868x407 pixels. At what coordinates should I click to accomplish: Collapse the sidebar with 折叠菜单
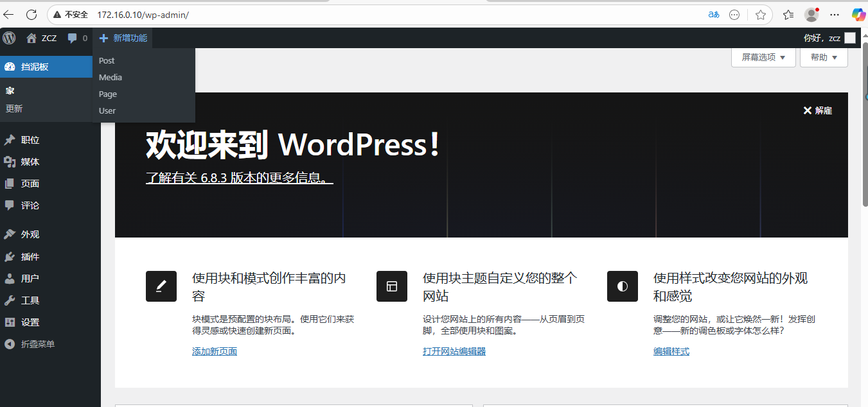[x=50, y=344]
